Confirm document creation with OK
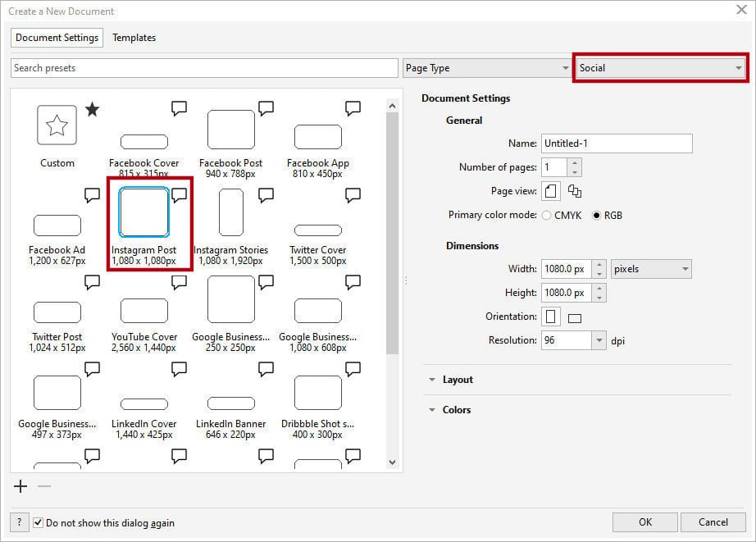This screenshot has width=756, height=542. [644, 522]
